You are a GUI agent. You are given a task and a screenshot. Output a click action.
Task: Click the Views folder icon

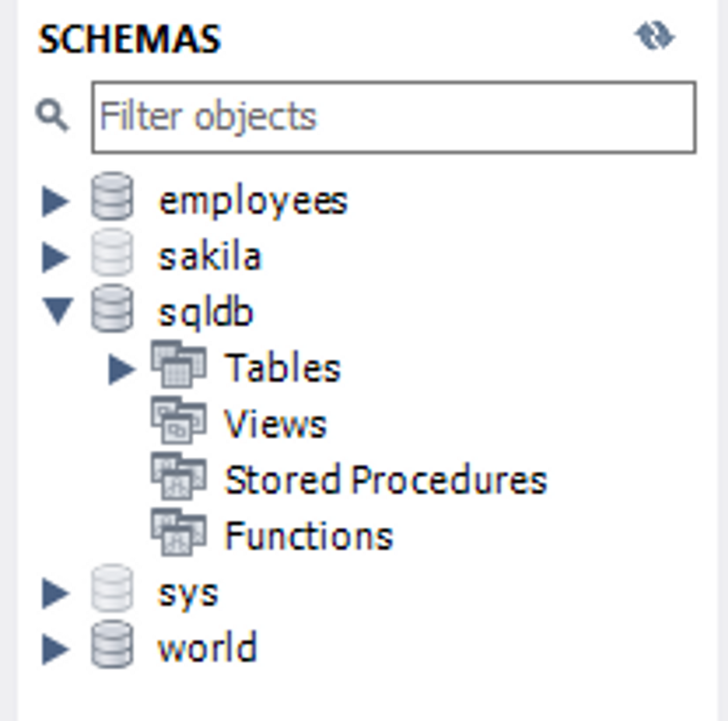coord(179,421)
